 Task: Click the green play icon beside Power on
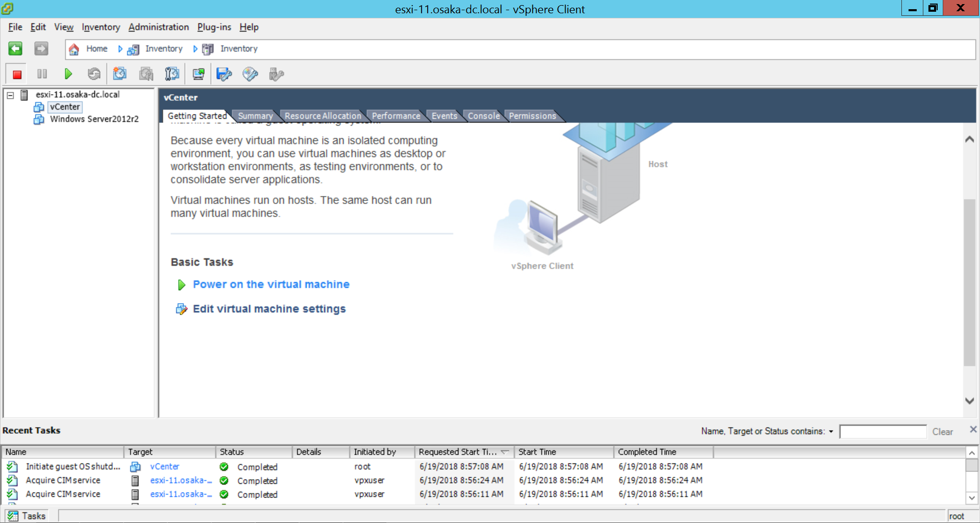coord(181,285)
